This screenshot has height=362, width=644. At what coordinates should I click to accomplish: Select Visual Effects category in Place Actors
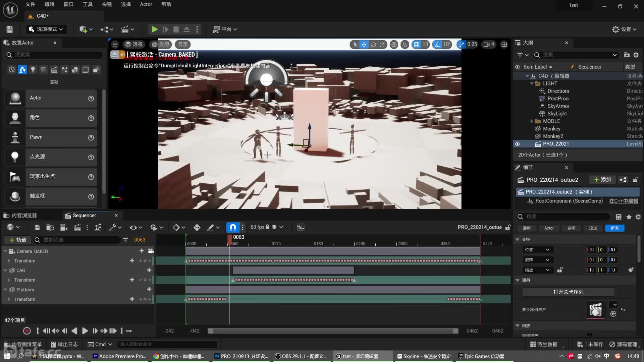[64, 70]
